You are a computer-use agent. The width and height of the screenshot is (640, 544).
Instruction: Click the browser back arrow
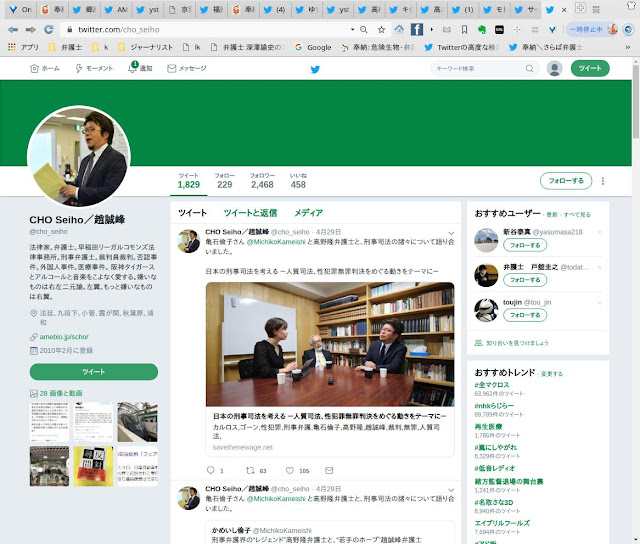[x=13, y=29]
